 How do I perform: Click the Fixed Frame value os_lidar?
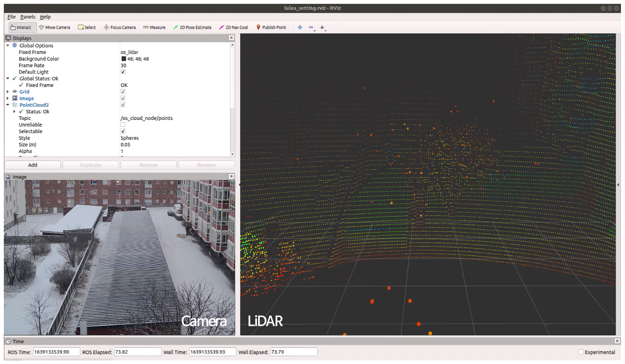pyautogui.click(x=129, y=52)
